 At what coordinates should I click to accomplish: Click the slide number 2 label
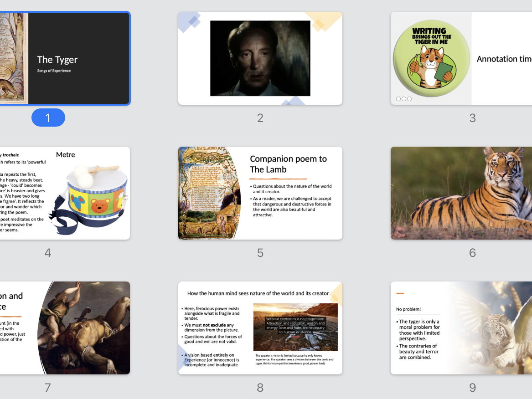coord(260,118)
